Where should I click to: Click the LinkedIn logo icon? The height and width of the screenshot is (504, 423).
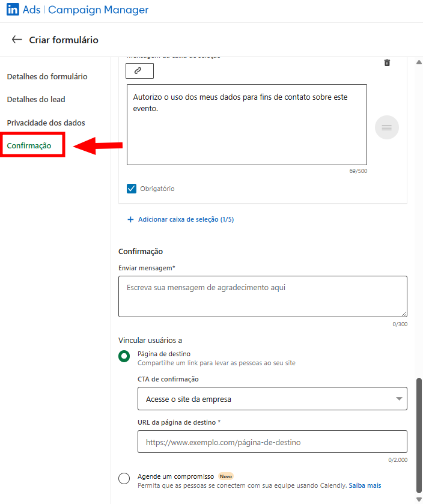point(13,10)
